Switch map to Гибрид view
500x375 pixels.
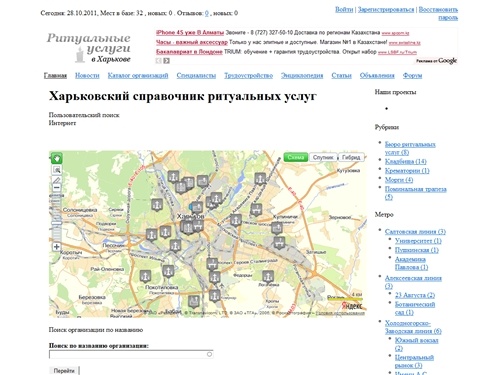point(351,157)
